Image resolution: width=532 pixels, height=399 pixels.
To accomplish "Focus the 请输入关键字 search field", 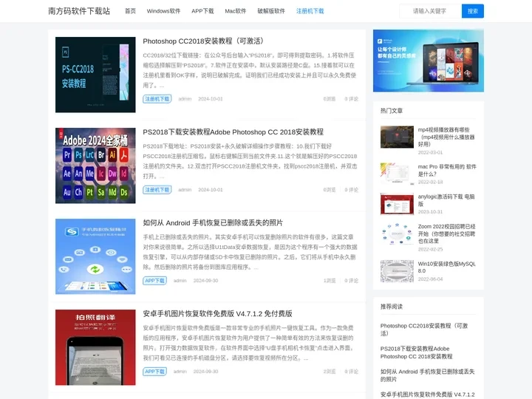I will coord(430,11).
